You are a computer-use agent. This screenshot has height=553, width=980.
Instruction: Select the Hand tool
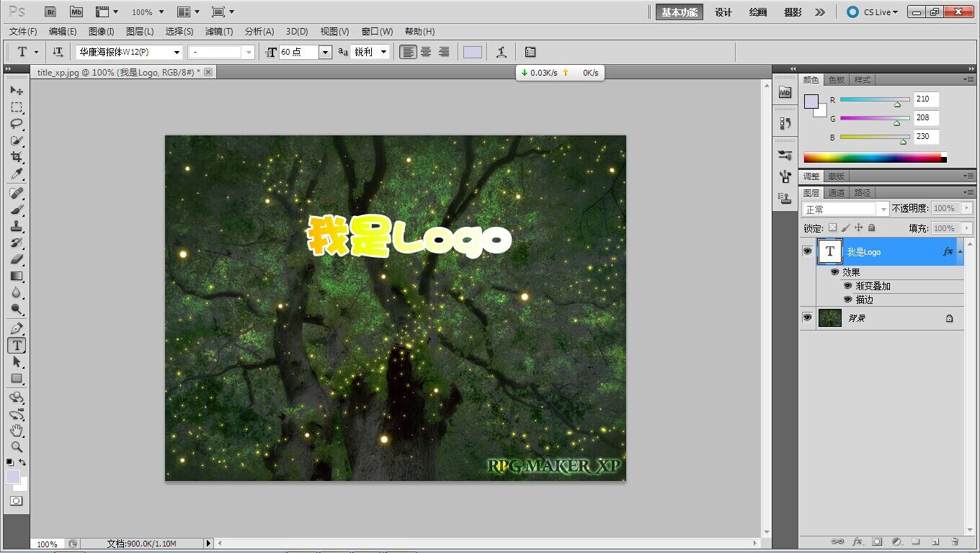click(x=17, y=431)
